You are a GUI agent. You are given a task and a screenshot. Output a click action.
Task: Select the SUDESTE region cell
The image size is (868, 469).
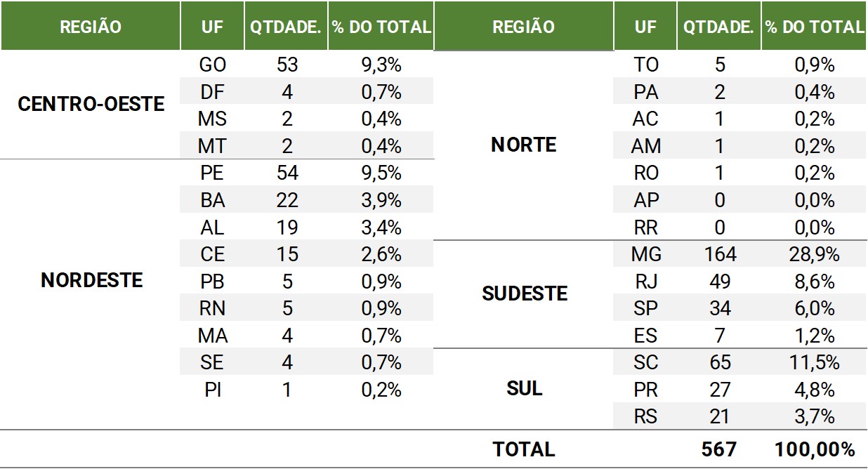click(524, 294)
